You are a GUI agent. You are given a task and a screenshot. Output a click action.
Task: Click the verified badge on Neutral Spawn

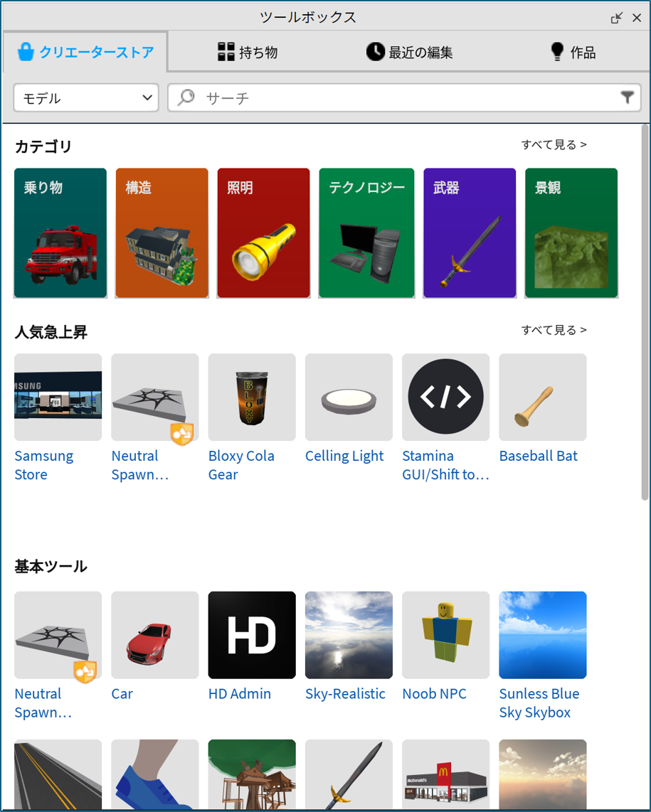coord(182,433)
